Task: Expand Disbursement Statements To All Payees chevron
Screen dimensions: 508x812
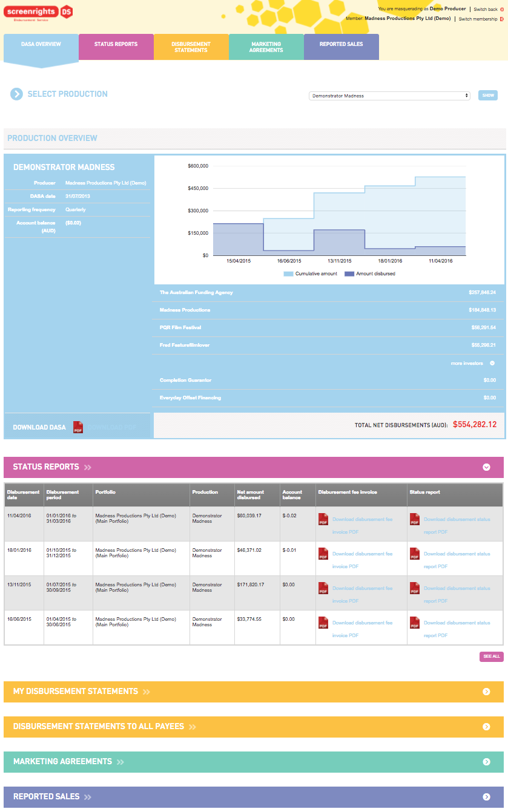Action: [486, 727]
